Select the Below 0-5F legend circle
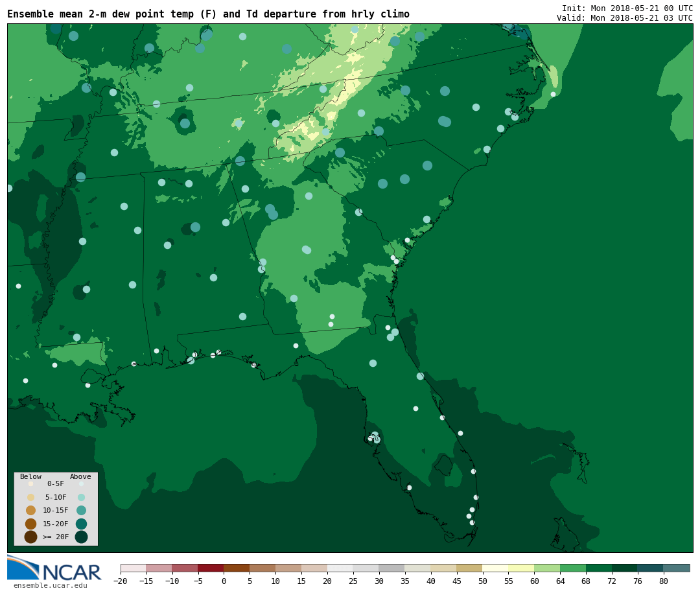Screen dimensions: 700x593 click(31, 483)
